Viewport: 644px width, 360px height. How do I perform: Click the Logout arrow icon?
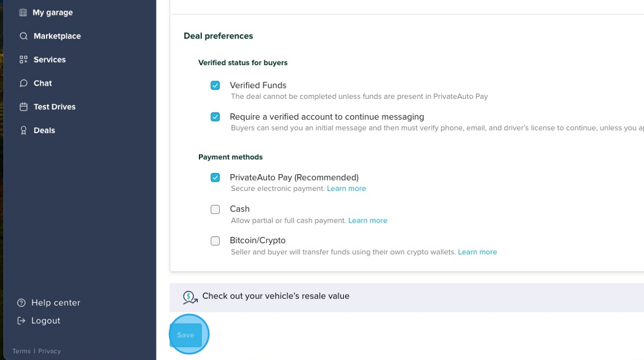[21, 321]
